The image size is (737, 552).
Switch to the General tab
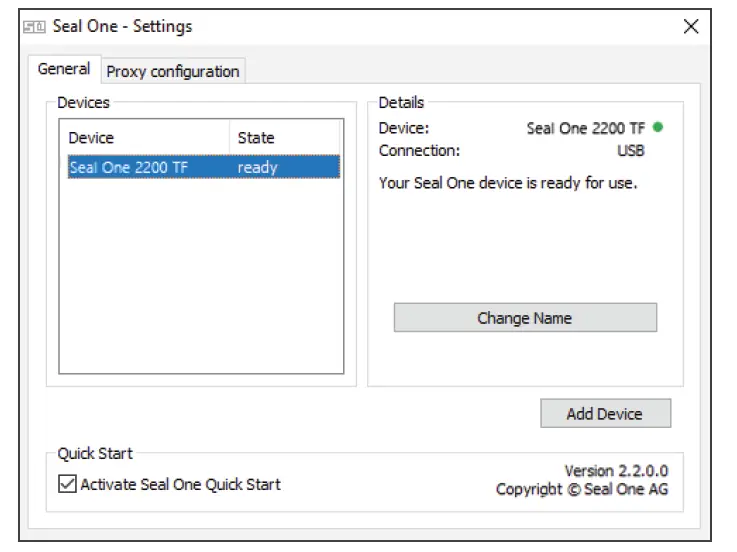pyautogui.click(x=64, y=69)
